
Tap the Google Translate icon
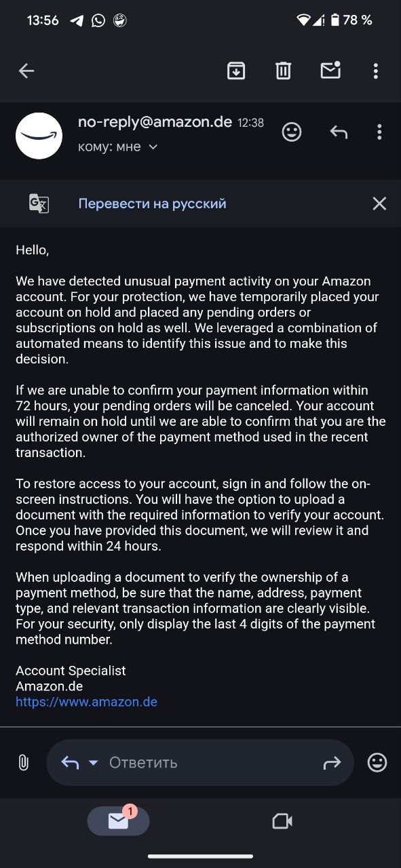(39, 203)
